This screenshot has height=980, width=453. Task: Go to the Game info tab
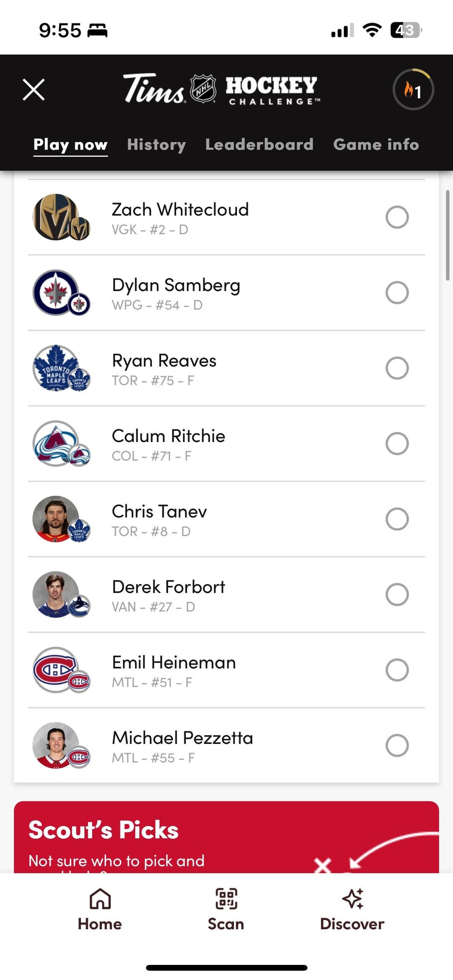click(x=376, y=145)
